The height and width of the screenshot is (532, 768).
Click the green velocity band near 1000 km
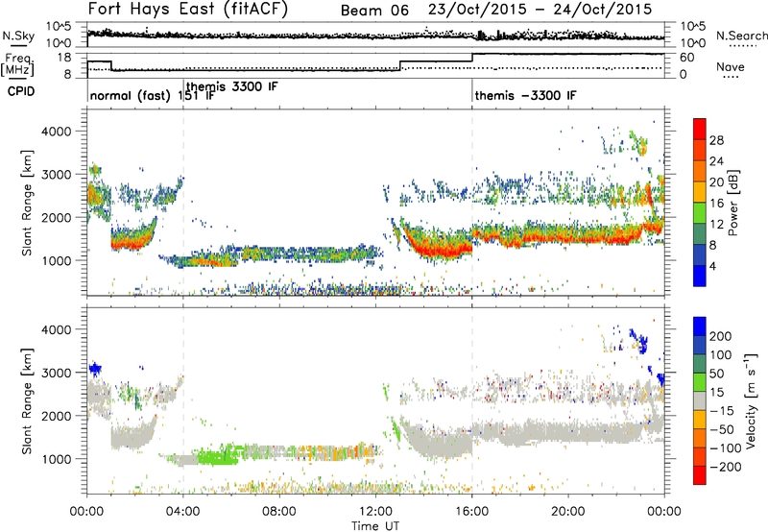coord(218,456)
